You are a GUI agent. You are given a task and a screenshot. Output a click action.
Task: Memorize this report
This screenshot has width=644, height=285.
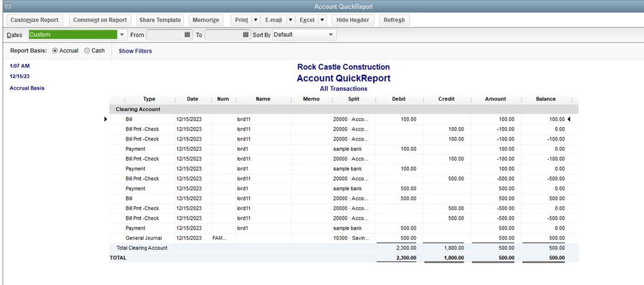(206, 20)
